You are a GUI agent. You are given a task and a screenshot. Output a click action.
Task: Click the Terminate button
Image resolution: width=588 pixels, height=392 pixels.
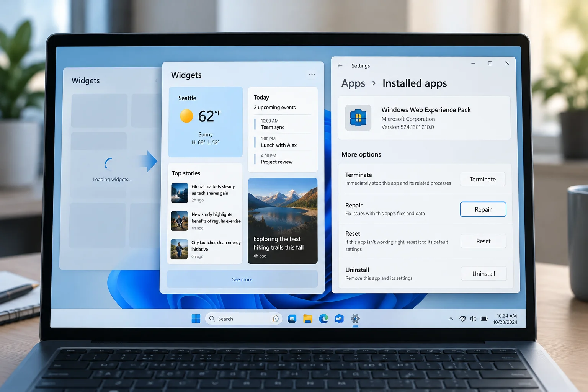coord(483,179)
